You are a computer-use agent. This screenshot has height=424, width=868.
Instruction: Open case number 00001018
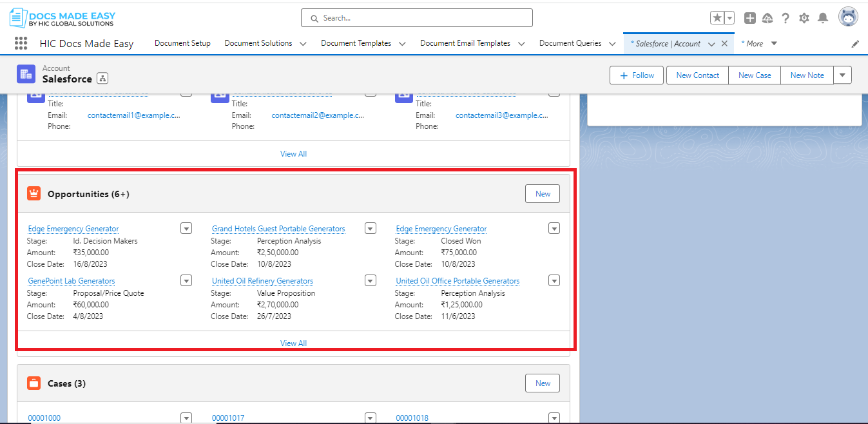pyautogui.click(x=412, y=418)
